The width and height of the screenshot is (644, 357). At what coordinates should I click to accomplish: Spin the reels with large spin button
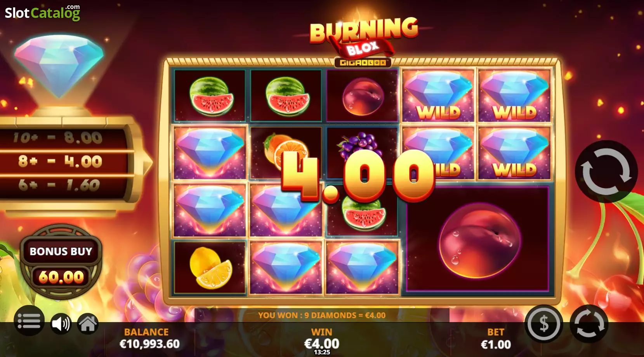(606, 172)
